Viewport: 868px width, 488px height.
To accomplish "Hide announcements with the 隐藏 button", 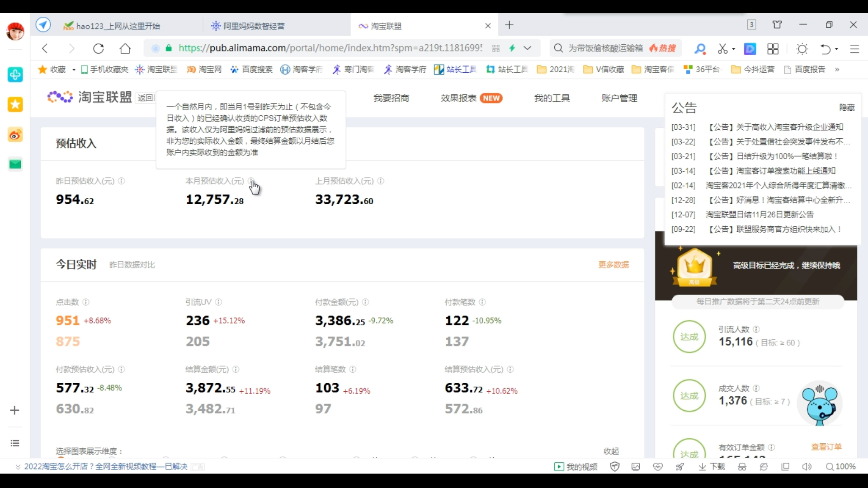I will [x=847, y=107].
